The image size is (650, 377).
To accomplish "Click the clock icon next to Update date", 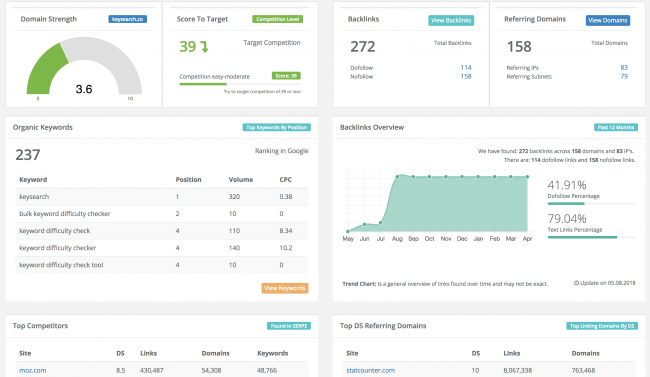I will click(x=576, y=283).
